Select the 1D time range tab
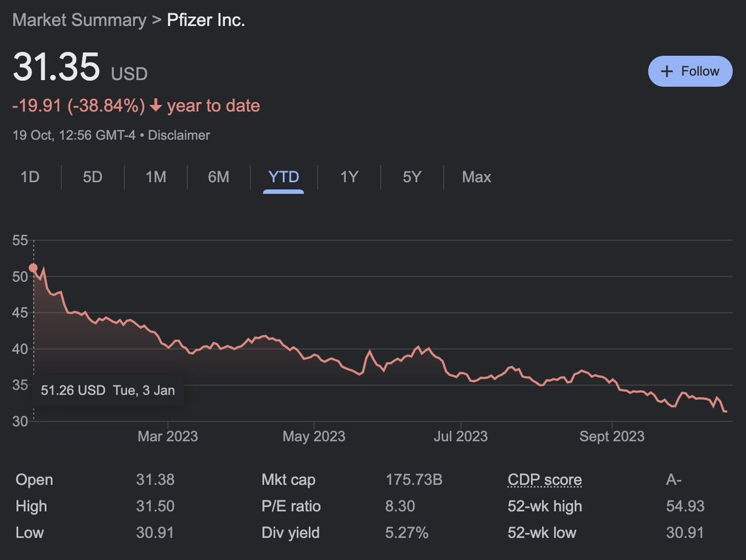 click(x=30, y=177)
